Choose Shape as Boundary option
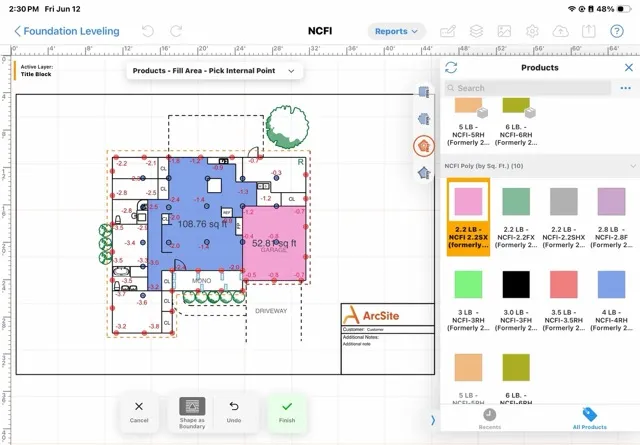640x445 pixels. tap(192, 412)
